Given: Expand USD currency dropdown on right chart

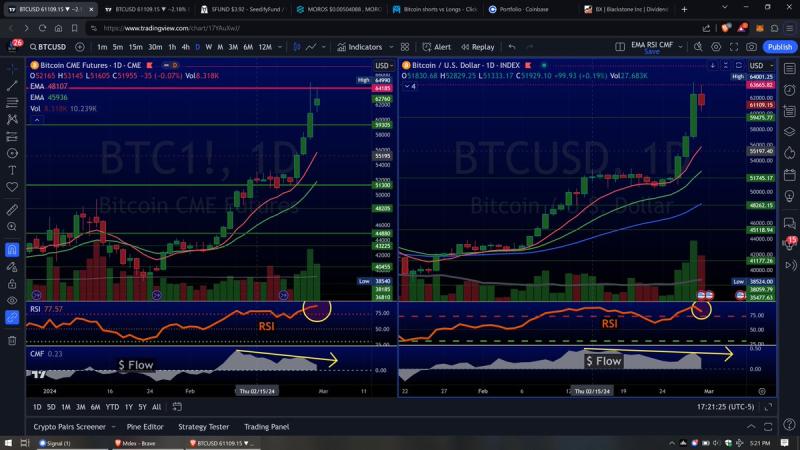Looking at the screenshot, I should coord(761,66).
